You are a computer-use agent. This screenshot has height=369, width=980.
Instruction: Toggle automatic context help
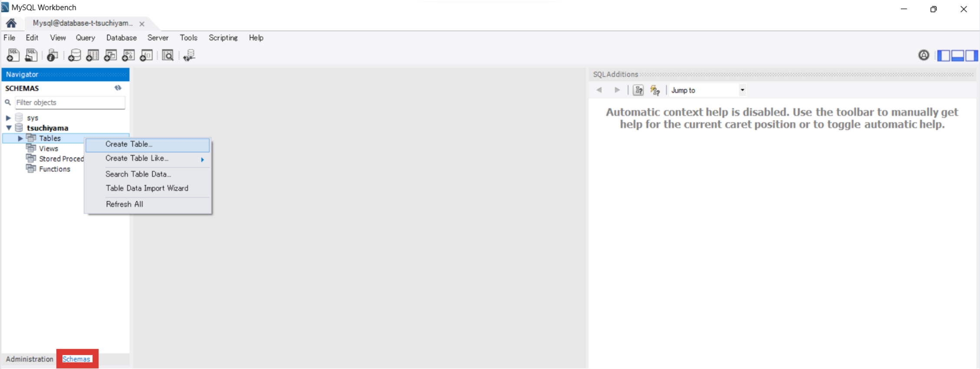655,90
